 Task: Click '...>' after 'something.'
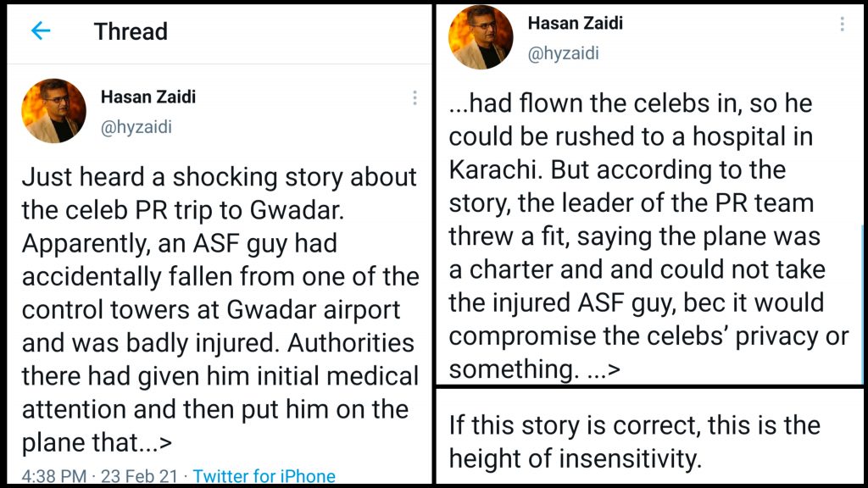pos(603,369)
